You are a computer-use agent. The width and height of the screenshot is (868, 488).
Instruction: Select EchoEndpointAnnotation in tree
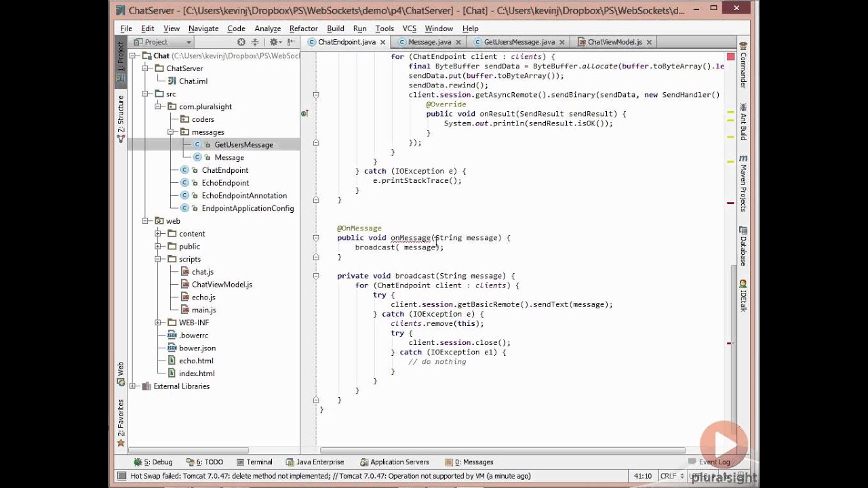tap(244, 196)
